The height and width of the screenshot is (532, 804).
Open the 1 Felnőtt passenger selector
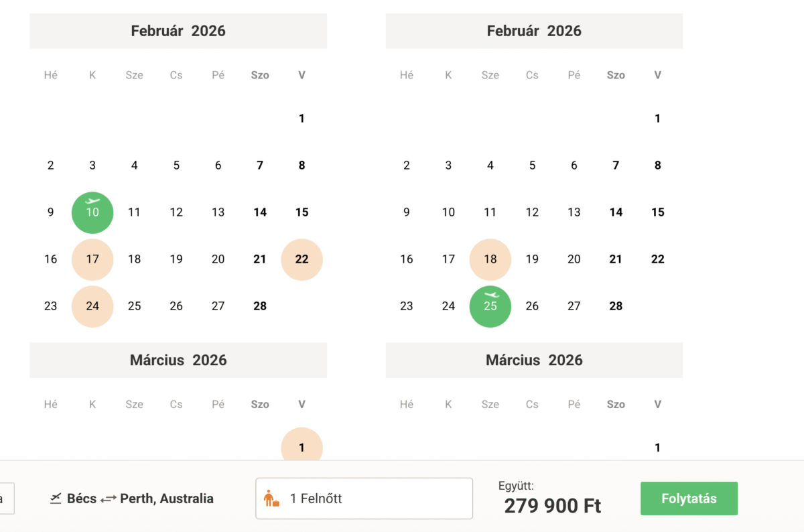click(364, 498)
